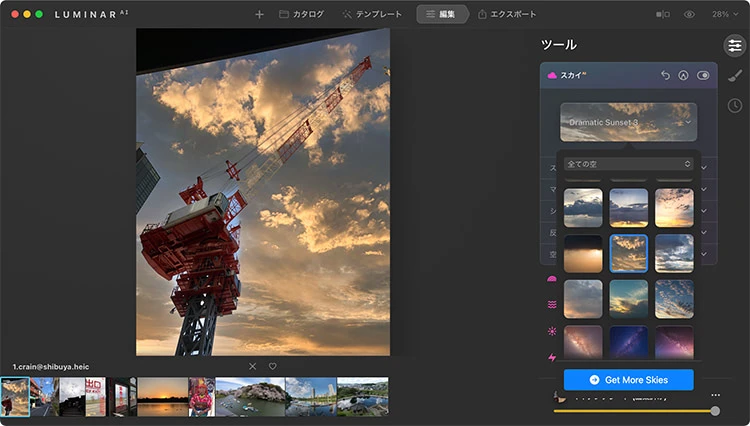Click the Get More Skies button
This screenshot has width=750, height=426.
(x=628, y=380)
